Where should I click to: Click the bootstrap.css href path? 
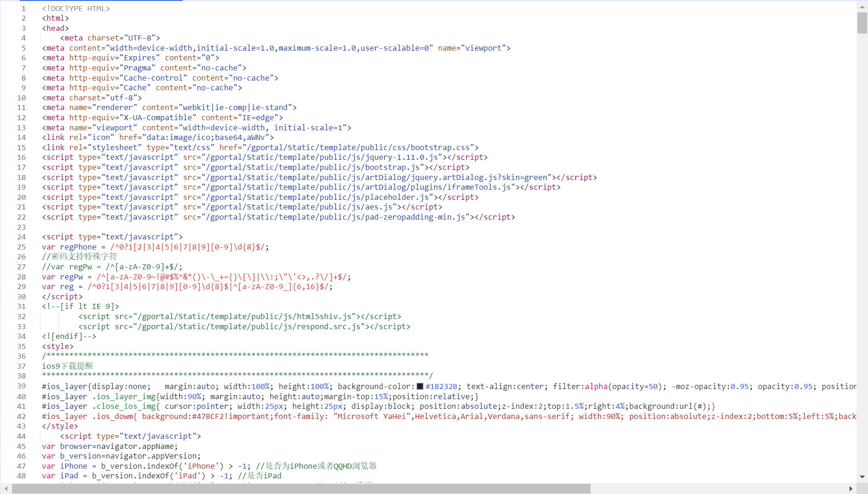point(360,147)
